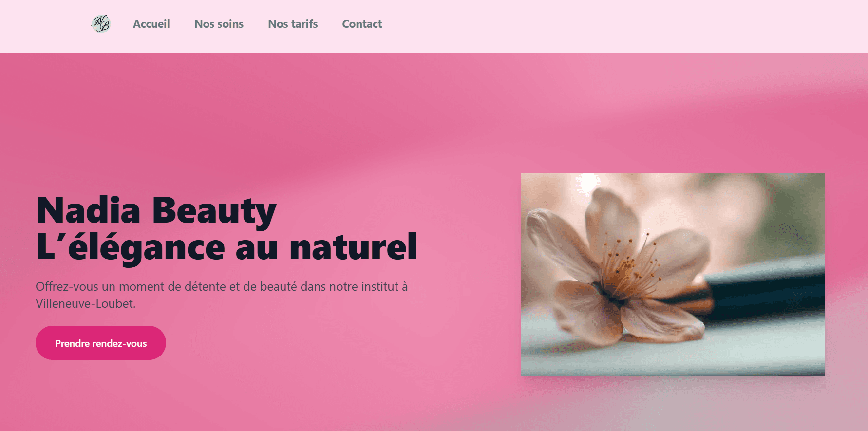This screenshot has width=868, height=431.
Task: Click the orange stamens of the flower
Action: point(628,268)
